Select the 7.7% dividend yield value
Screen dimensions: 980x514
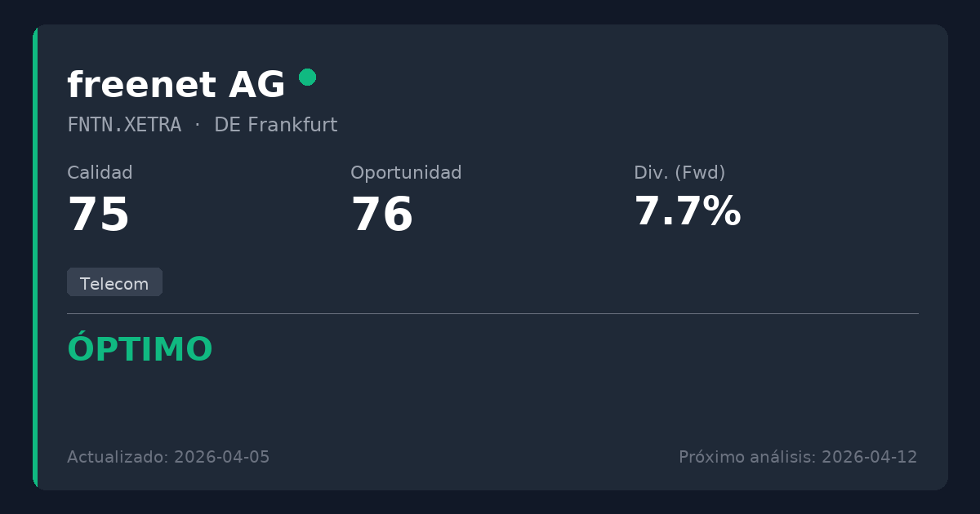[x=687, y=211]
